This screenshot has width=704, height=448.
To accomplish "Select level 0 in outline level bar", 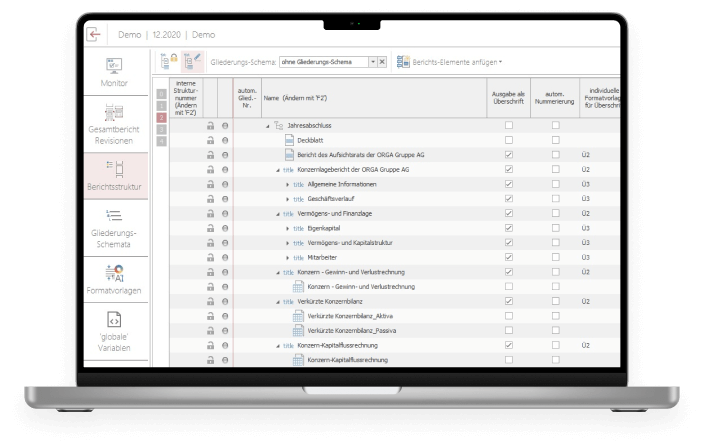I will coord(161,94).
